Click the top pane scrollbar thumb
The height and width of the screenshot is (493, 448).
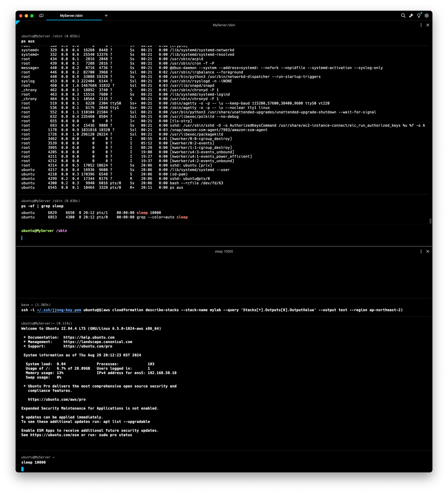430,221
